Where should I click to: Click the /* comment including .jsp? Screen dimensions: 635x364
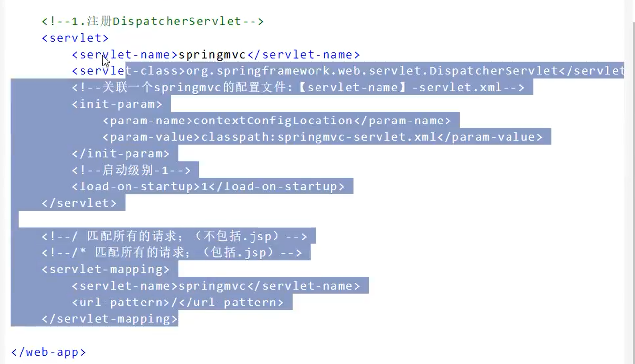172,253
